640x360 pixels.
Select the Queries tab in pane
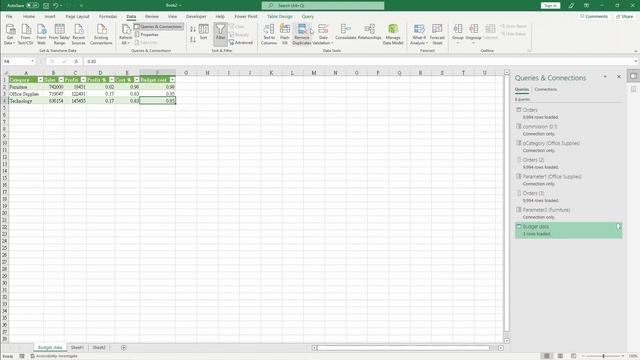522,89
